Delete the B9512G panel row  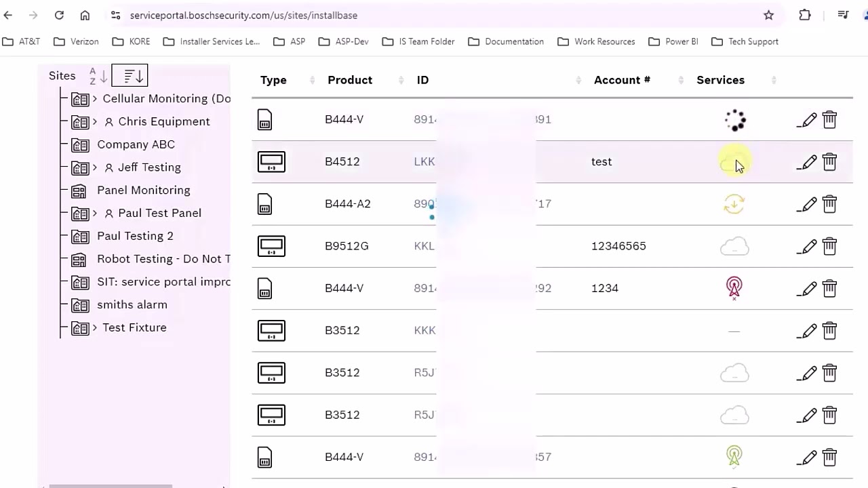[x=829, y=246]
